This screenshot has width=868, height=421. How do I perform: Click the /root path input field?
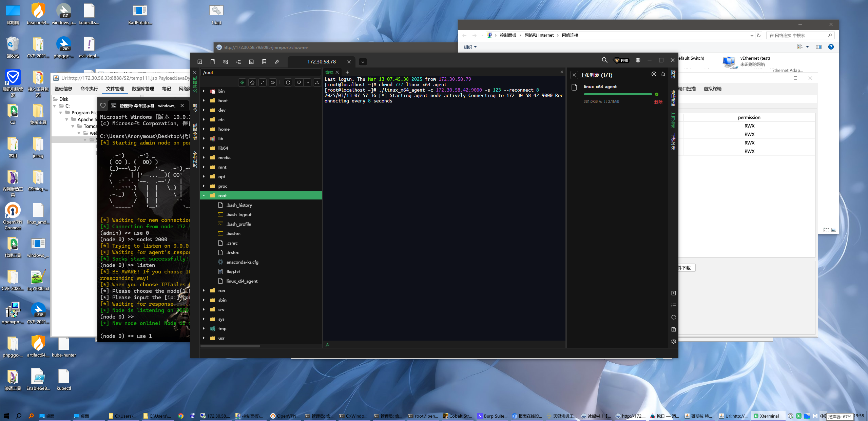[261, 73]
